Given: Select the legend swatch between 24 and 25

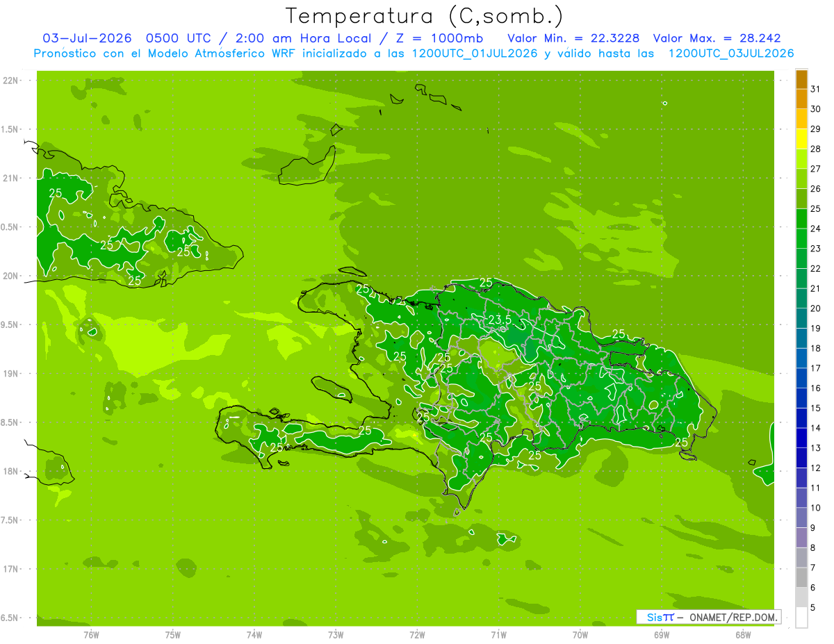Looking at the screenshot, I should coord(801,219).
